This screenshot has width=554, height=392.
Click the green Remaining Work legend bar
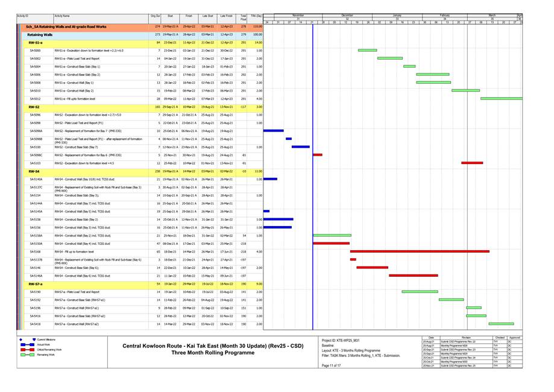28,355
